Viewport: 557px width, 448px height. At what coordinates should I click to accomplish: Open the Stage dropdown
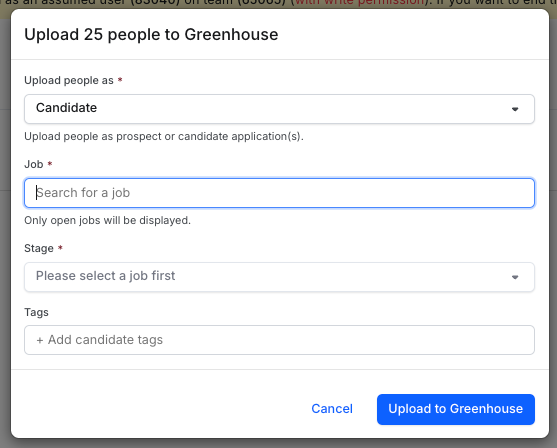click(279, 277)
